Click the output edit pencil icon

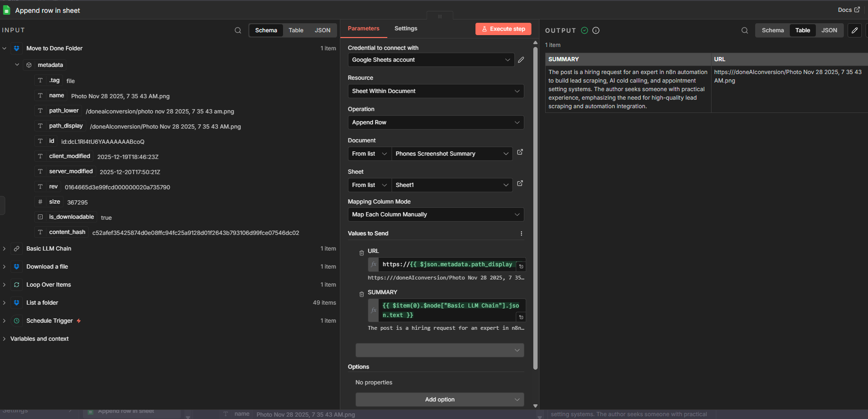(x=854, y=30)
